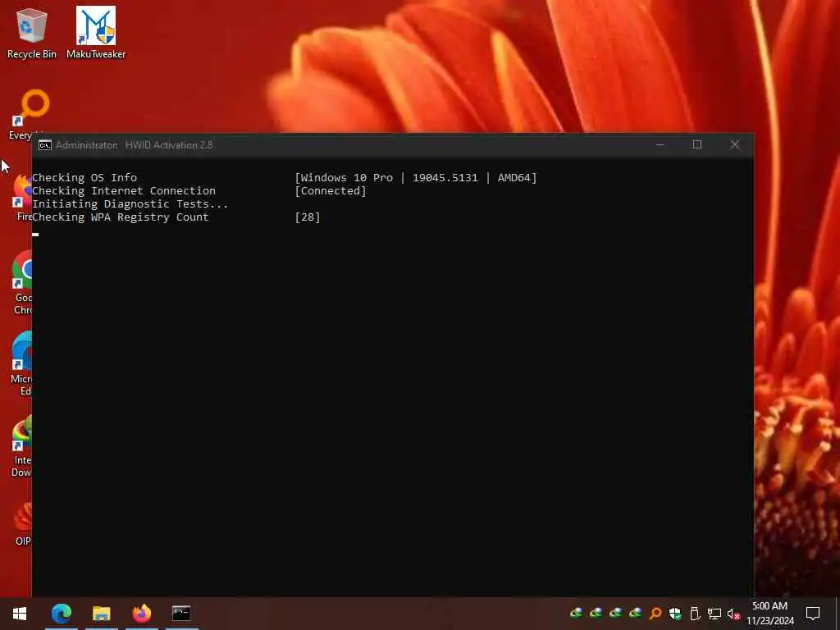840x630 pixels.
Task: Select the Google Chrome desktop shortcut
Action: (22, 282)
